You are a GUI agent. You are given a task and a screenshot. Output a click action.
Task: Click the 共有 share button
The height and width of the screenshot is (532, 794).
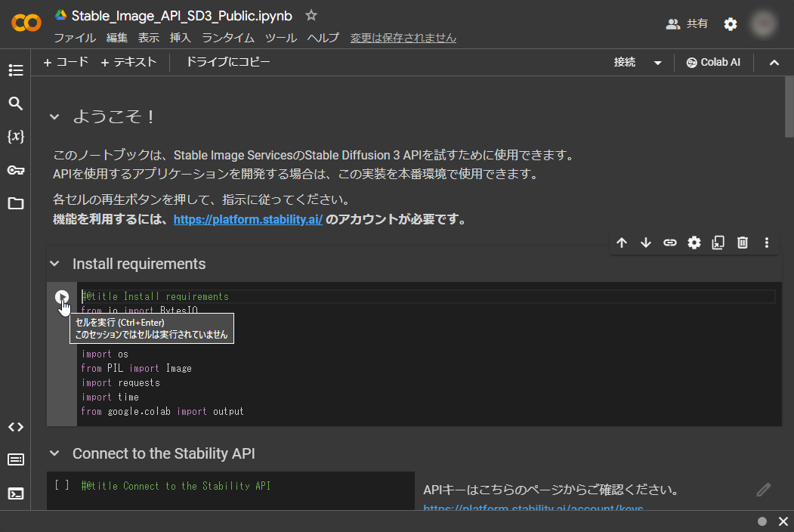[x=687, y=24]
